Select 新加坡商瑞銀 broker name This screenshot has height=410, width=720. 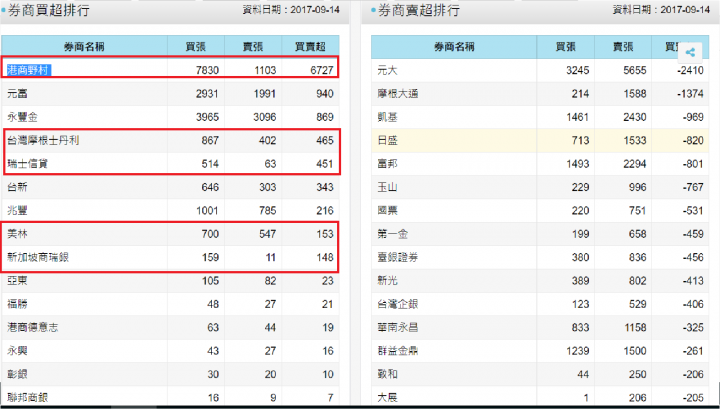coord(38,258)
